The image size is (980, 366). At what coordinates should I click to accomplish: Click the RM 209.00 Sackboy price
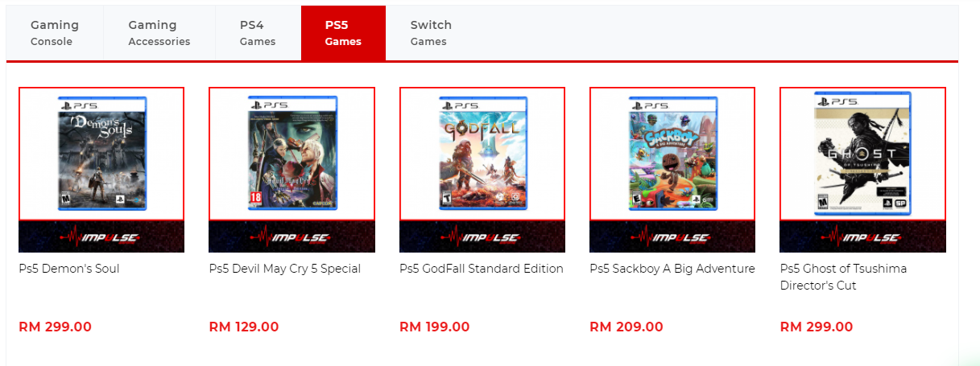pyautogui.click(x=626, y=327)
